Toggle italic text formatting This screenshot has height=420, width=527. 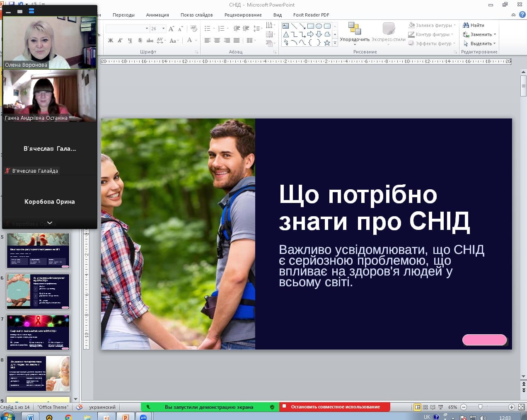coord(120,41)
